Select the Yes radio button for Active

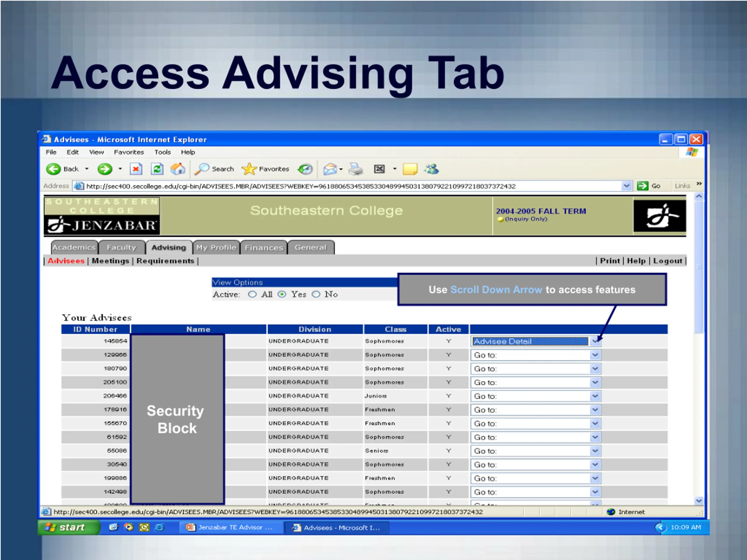pyautogui.click(x=282, y=294)
